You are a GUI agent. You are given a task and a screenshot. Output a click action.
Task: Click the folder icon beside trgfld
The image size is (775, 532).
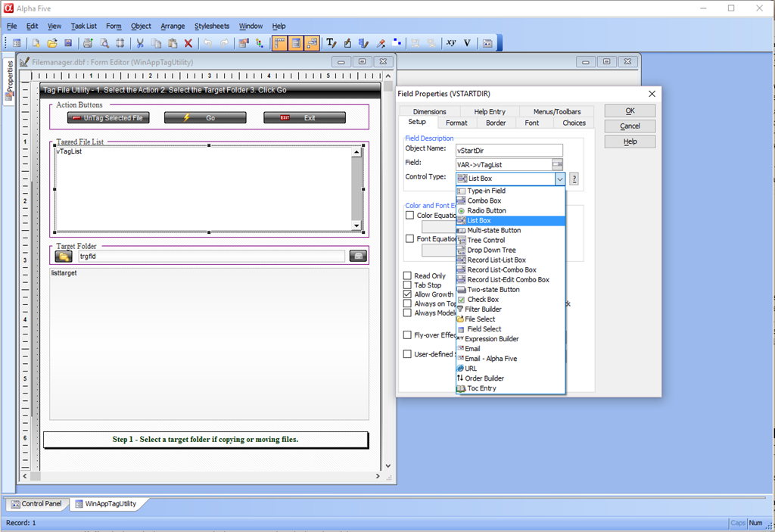pos(64,256)
